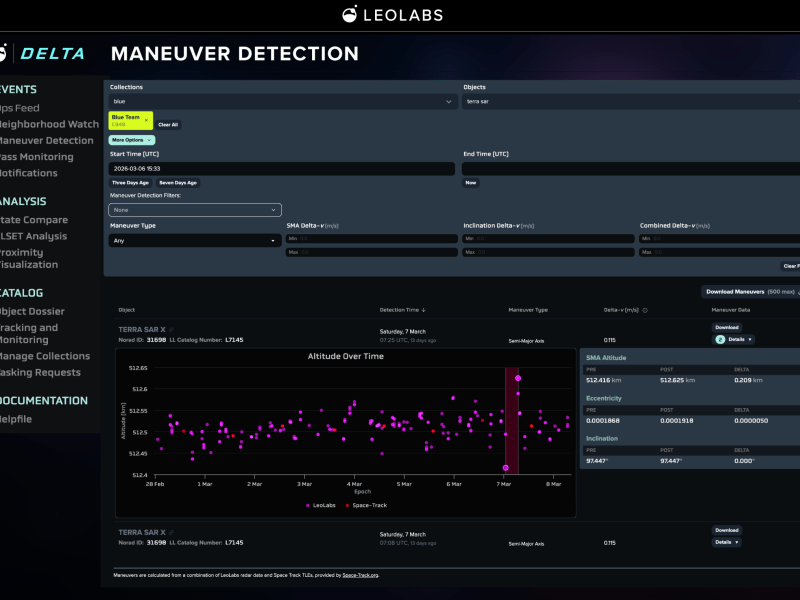
Task: Click the Start Time (UTC) input field
Action: (282, 169)
